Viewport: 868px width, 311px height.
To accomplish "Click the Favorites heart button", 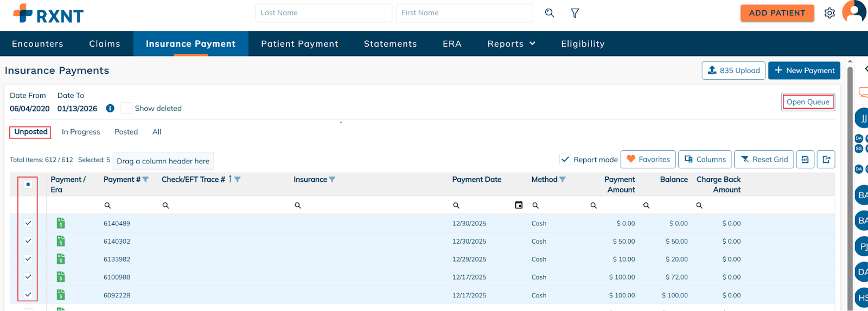I will click(x=648, y=160).
